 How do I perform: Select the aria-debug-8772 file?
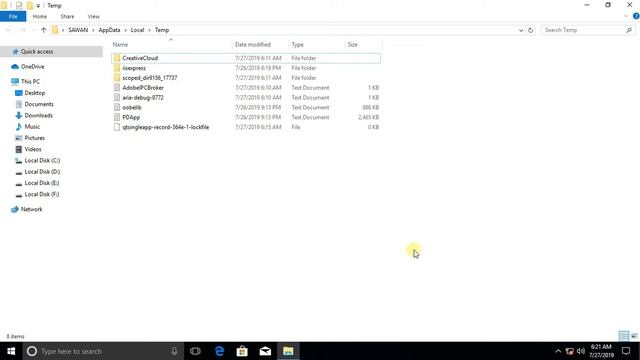pyautogui.click(x=246, y=98)
